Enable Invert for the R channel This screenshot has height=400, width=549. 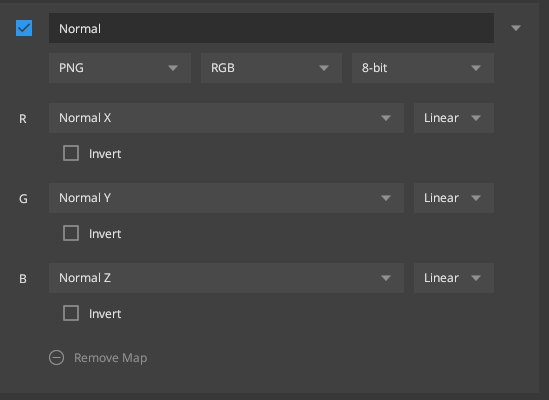click(x=71, y=153)
